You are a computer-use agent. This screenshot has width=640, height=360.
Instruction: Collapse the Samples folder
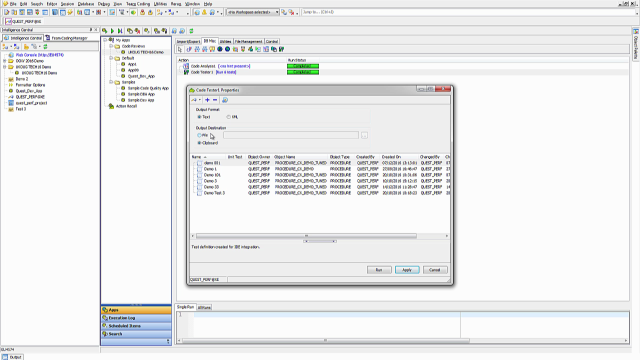(111, 82)
